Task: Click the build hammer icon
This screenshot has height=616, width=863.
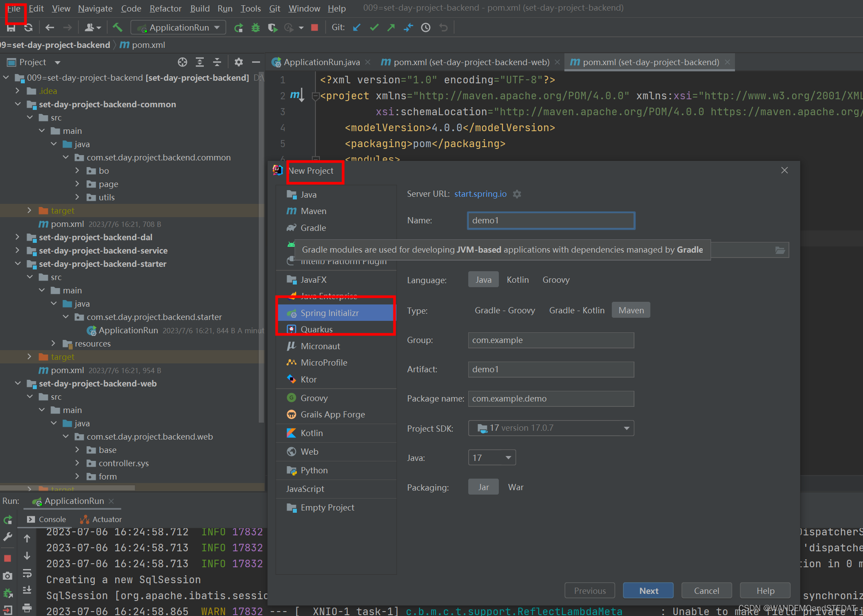Action: tap(117, 27)
